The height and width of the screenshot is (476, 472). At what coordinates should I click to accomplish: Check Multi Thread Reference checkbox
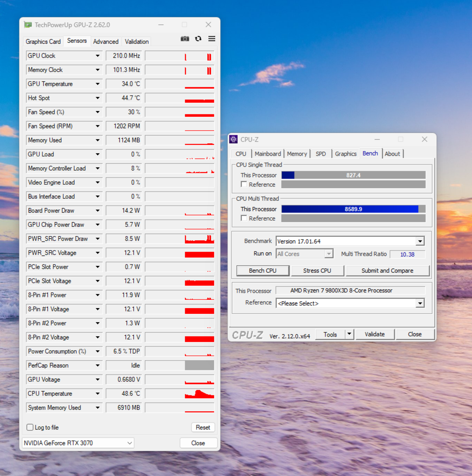pos(243,218)
